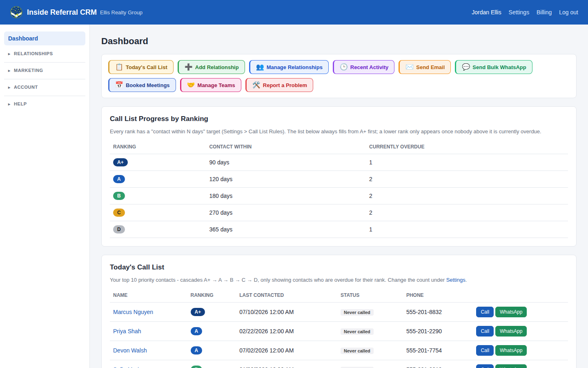WhatsApp Priya Shah
This screenshot has height=368, width=588.
pyautogui.click(x=511, y=331)
